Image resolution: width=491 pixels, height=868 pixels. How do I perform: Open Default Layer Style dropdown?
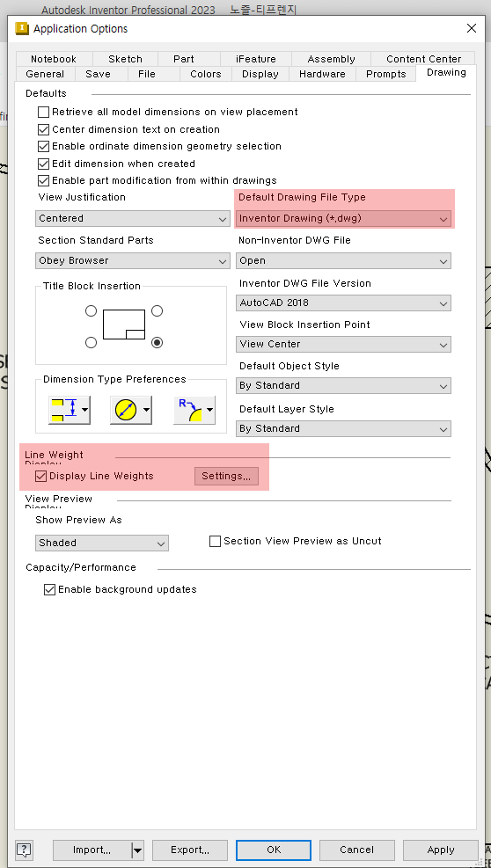(x=343, y=429)
